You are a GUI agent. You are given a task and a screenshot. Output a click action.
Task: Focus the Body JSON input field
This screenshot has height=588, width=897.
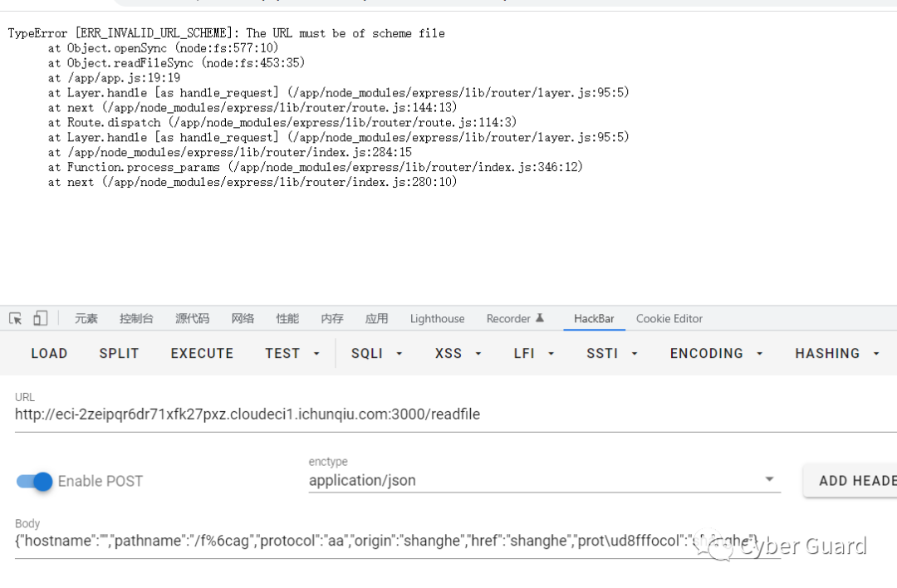pos(398,541)
